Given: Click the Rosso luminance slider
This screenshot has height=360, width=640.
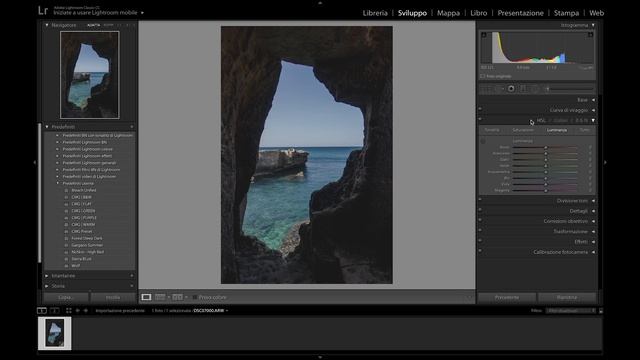Looking at the screenshot, I should pos(545,147).
